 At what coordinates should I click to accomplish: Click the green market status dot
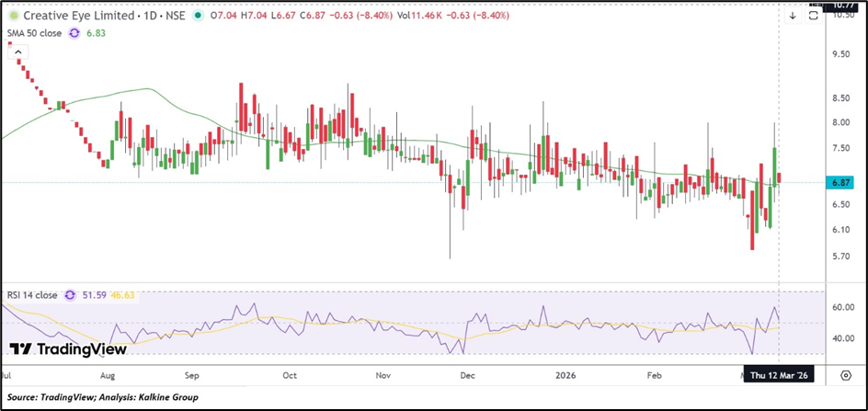[199, 16]
